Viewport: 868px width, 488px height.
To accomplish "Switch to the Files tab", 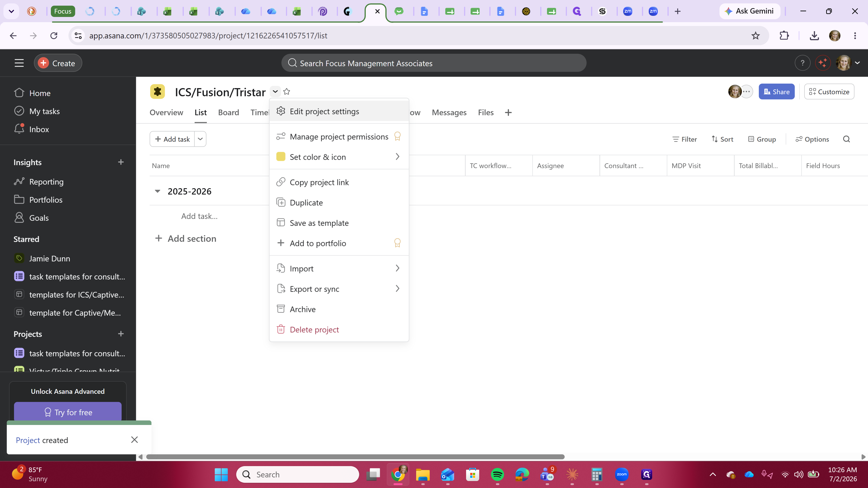I will pyautogui.click(x=486, y=113).
